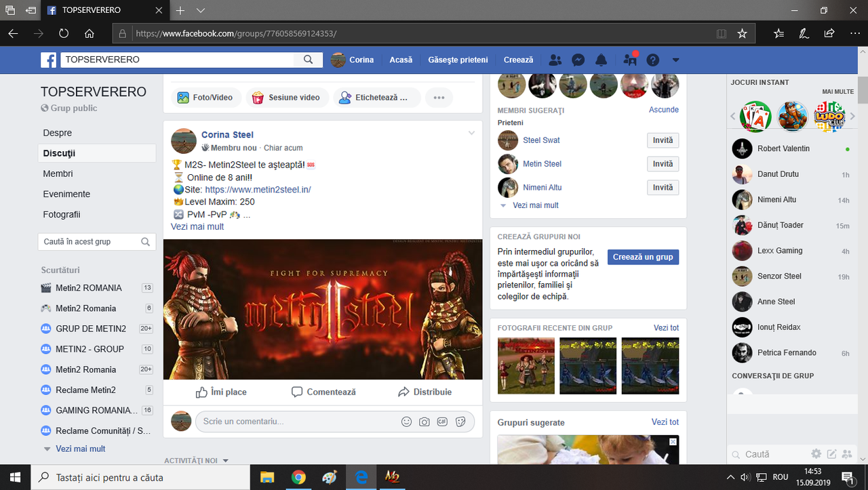Click Mai multe in Jocuri Instant
Image resolution: width=868 pixels, height=490 pixels.
pyautogui.click(x=837, y=91)
